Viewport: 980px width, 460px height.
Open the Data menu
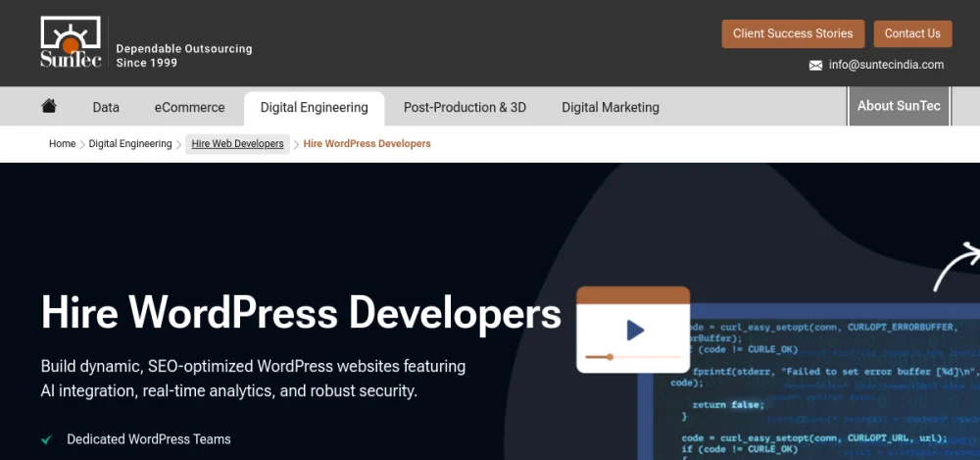tap(106, 107)
